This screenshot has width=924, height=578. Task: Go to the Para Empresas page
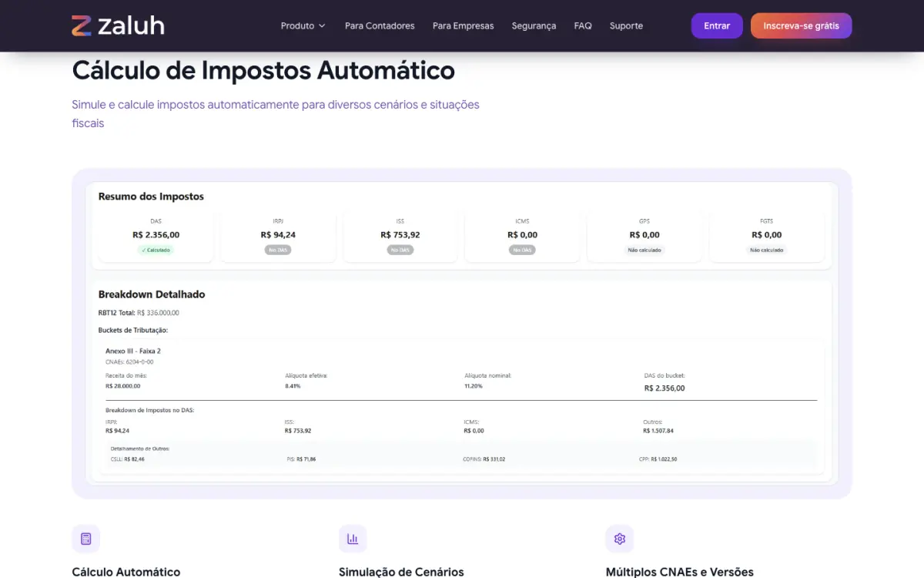tap(464, 25)
